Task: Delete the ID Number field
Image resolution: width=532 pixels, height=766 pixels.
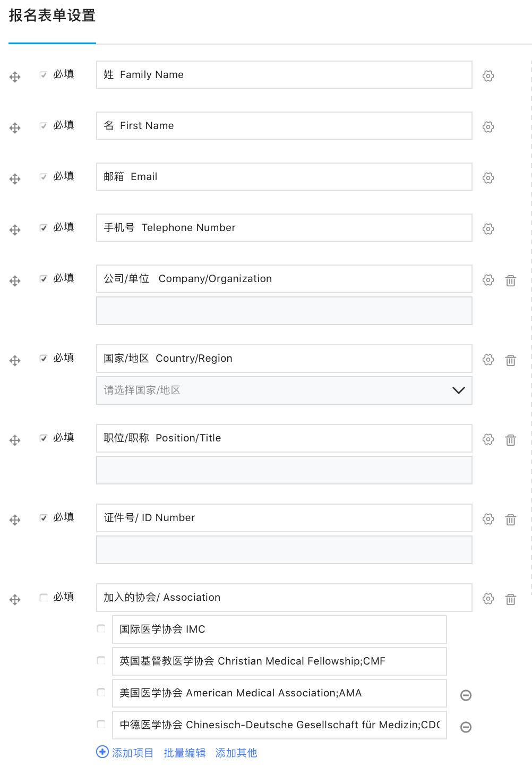Action: tap(510, 520)
